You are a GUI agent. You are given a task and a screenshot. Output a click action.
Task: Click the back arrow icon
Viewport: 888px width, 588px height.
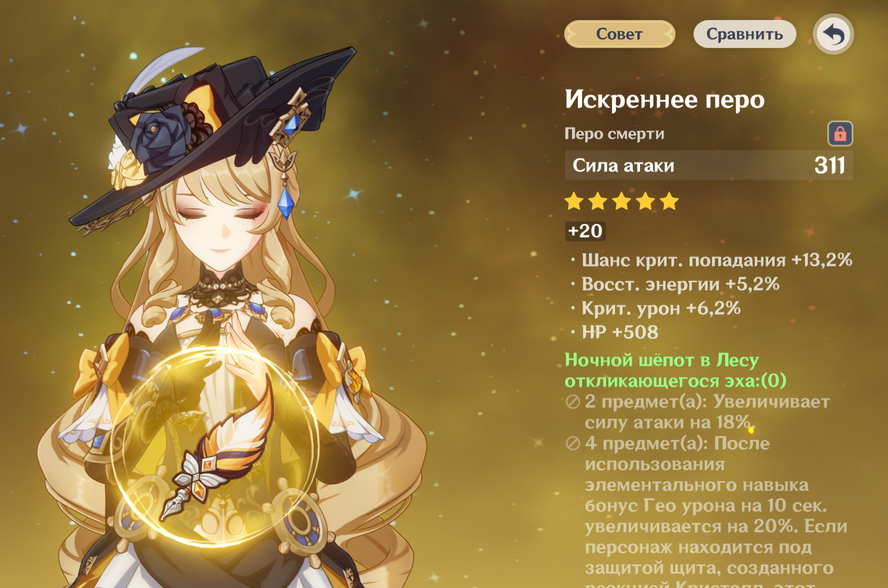[x=833, y=35]
